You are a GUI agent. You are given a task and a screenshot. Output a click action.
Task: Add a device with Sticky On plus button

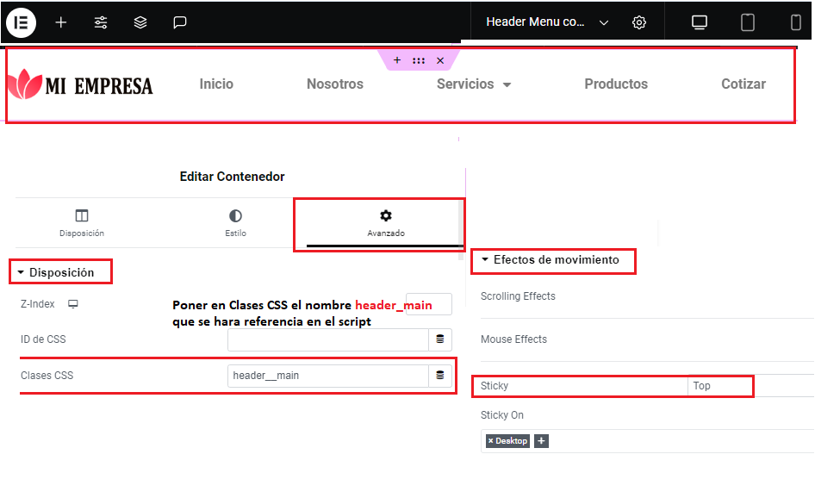[x=541, y=440]
